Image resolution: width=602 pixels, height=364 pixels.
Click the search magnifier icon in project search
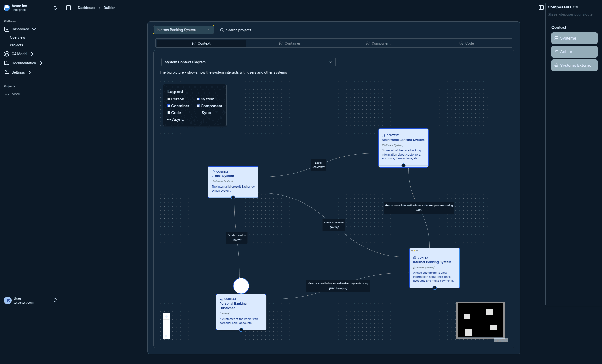[222, 30]
